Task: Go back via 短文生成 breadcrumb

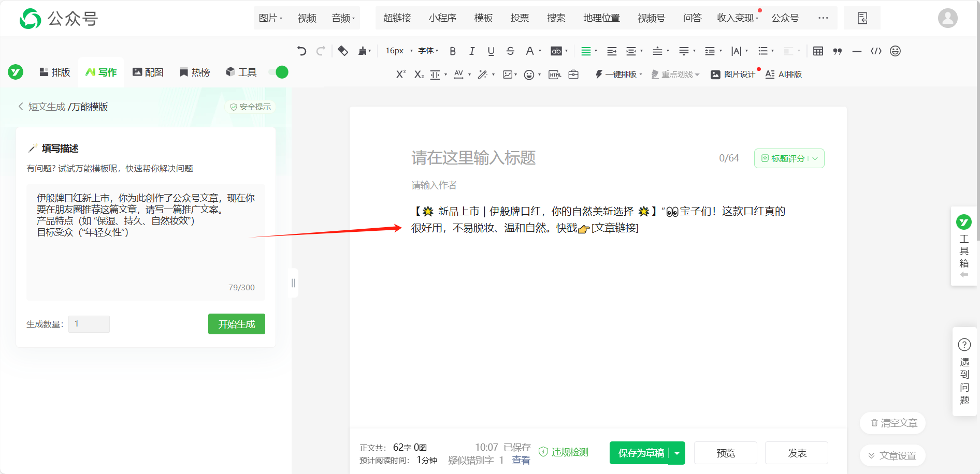Action: point(47,107)
